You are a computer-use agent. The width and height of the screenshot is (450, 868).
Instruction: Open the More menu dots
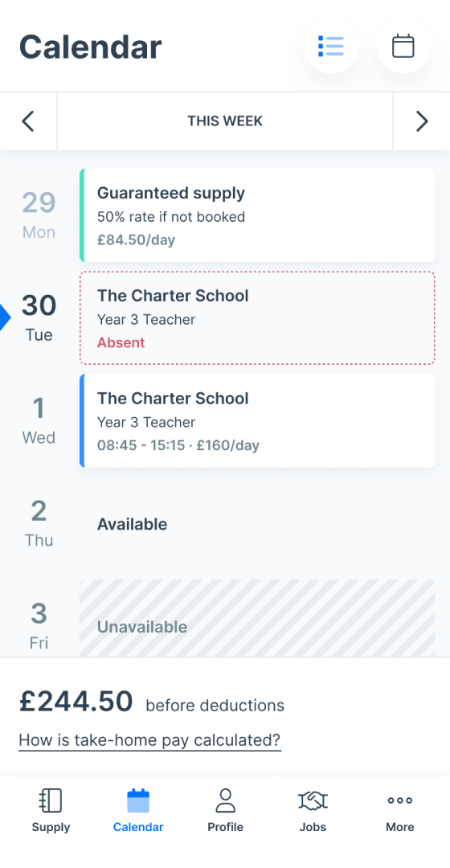point(400,800)
